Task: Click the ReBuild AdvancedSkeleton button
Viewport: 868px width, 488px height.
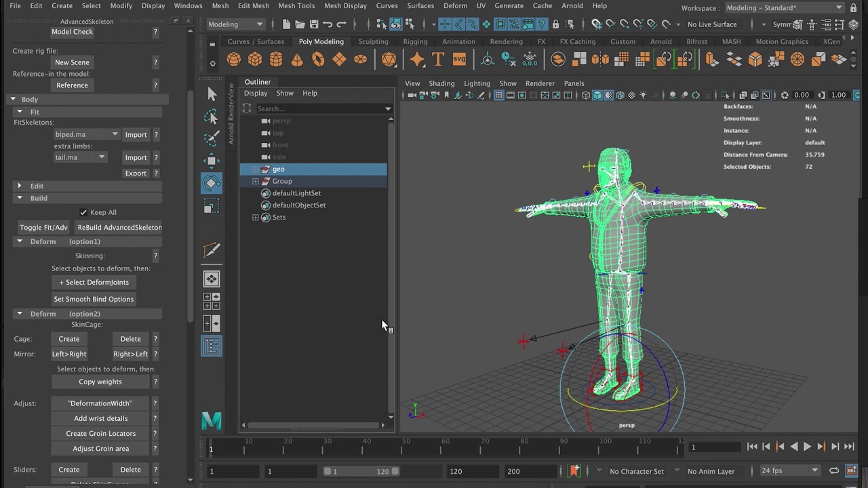Action: [119, 227]
